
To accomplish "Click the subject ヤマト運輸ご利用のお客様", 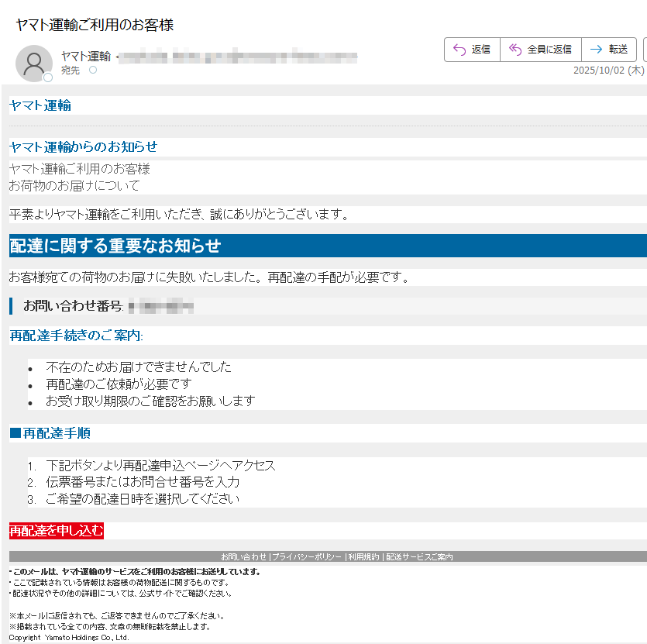I will pyautogui.click(x=93, y=25).
